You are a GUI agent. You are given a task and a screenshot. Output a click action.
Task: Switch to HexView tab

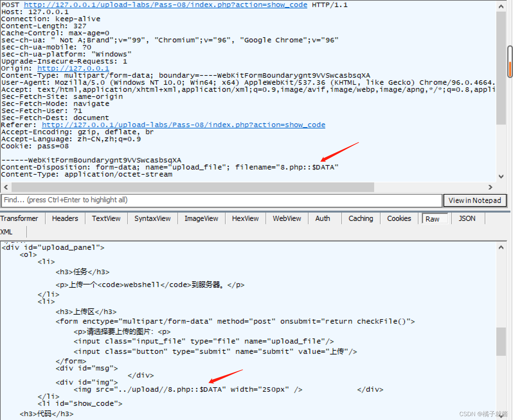point(245,218)
